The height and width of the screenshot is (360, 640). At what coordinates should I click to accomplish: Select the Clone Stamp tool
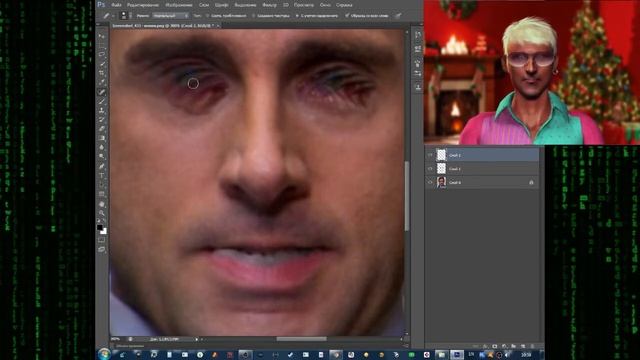coord(102,111)
